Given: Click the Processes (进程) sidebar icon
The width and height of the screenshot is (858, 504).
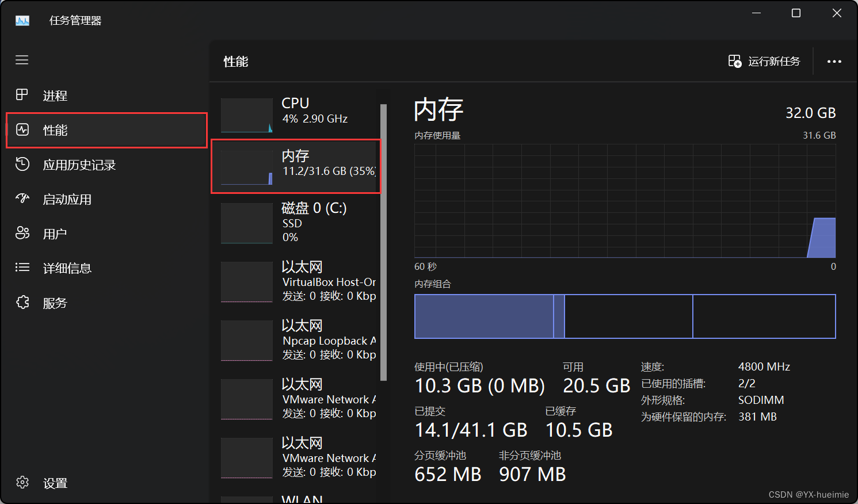Looking at the screenshot, I should (22, 95).
